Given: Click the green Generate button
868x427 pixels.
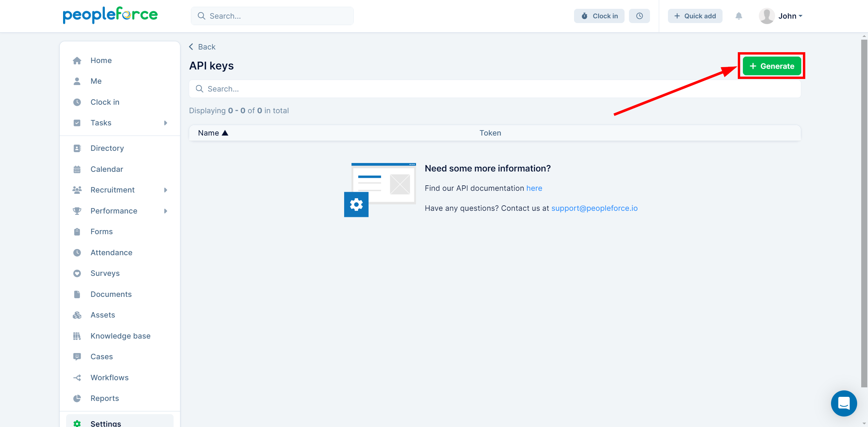Looking at the screenshot, I should click(x=772, y=66).
